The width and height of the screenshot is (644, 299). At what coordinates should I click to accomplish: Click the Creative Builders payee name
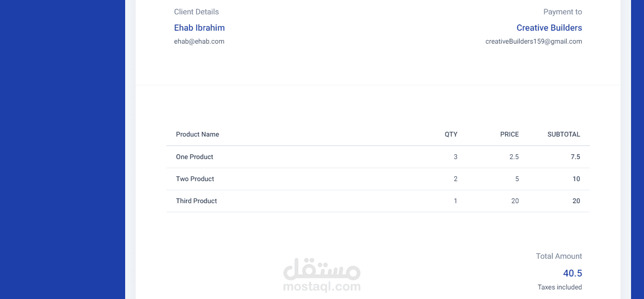tap(549, 28)
